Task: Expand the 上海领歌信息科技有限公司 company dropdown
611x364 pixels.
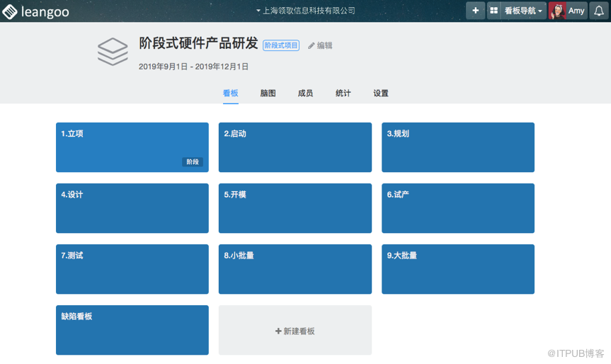Action: tap(305, 11)
